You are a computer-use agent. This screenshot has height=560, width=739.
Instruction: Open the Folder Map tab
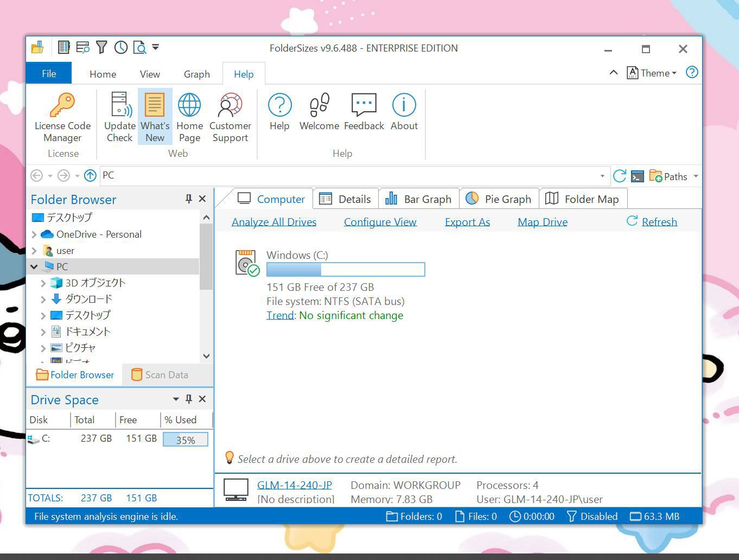point(582,199)
